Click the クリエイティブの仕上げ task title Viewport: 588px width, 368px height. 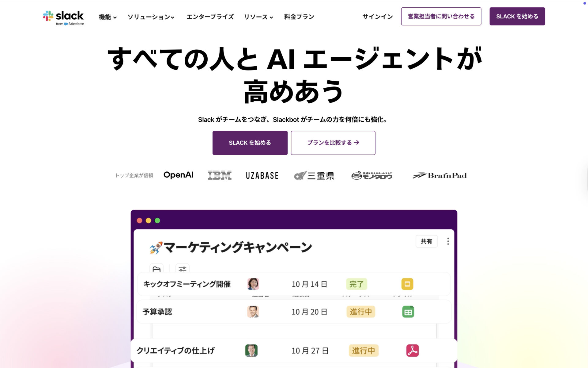175,351
